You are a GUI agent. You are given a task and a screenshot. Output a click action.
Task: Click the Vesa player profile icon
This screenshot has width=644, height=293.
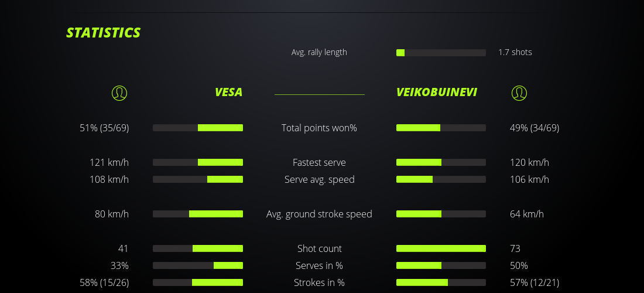(x=119, y=93)
